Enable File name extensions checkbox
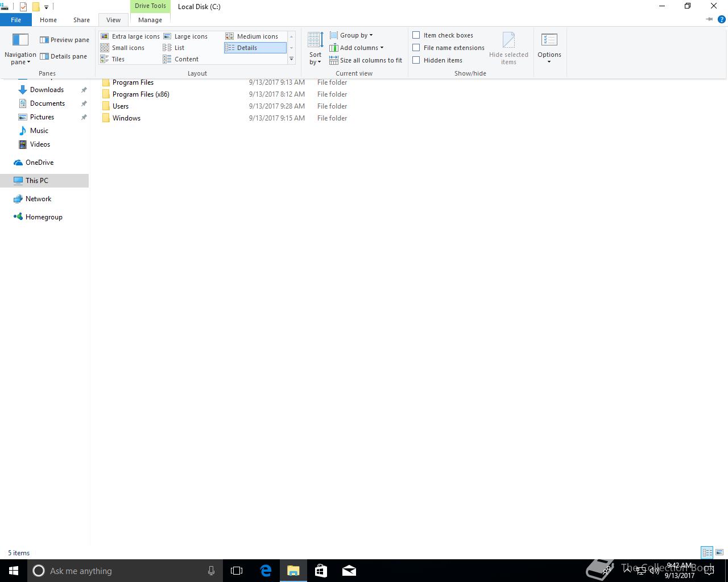The width and height of the screenshot is (728, 582). click(416, 48)
